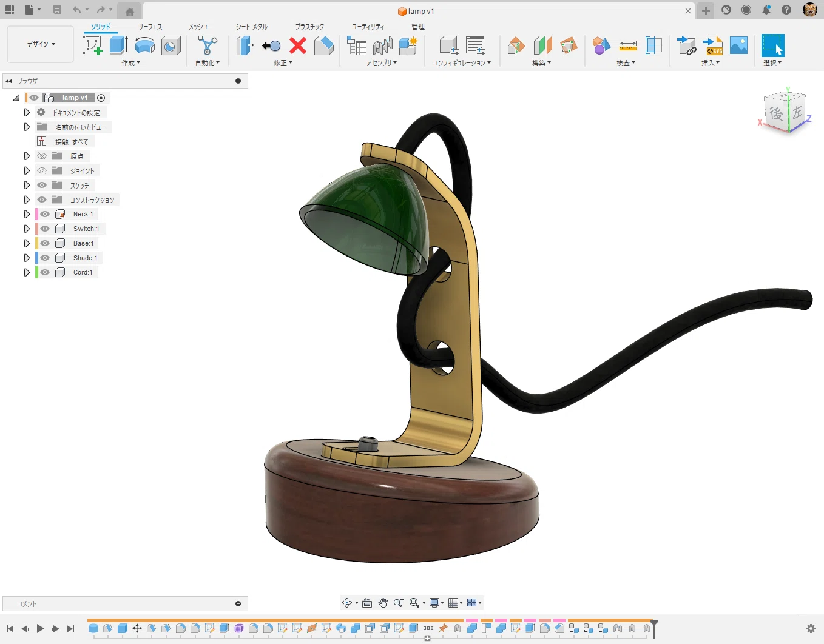Screen dimensions: 824x644
Task: Expand the コンストラクション folder
Action: tap(27, 200)
